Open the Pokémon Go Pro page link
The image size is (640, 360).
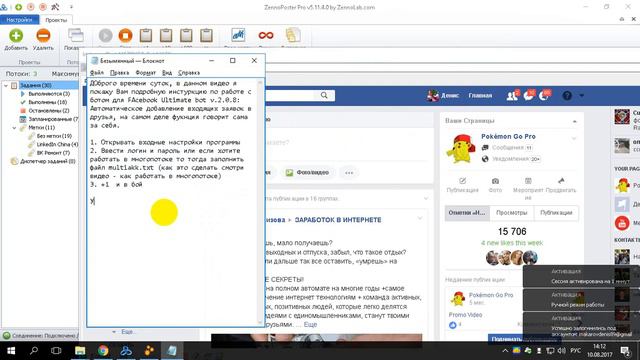click(x=508, y=136)
